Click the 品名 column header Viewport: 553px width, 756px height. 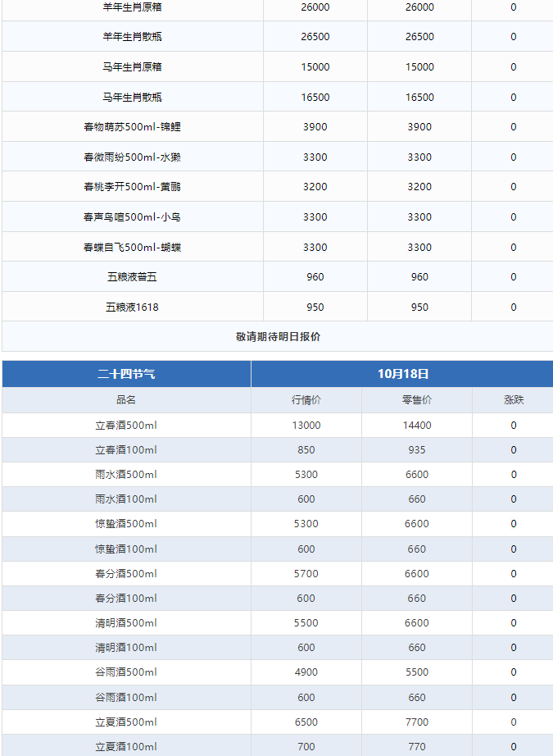(x=126, y=400)
